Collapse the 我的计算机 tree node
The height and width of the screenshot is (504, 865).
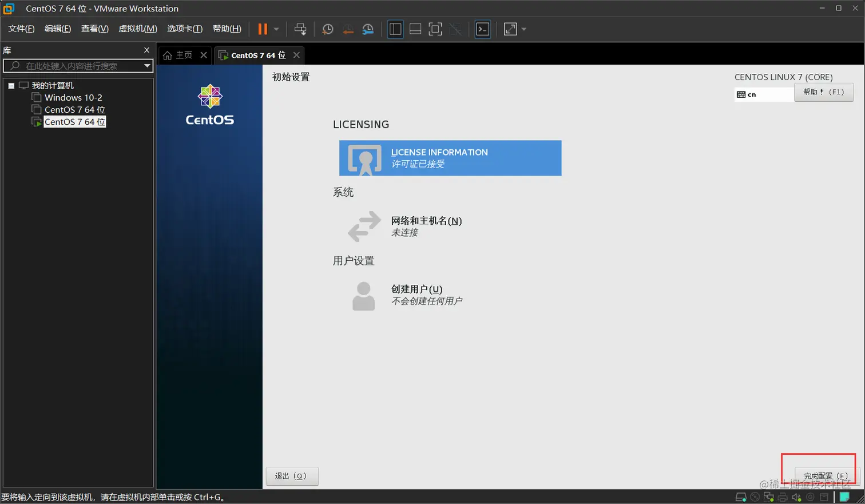pos(11,86)
